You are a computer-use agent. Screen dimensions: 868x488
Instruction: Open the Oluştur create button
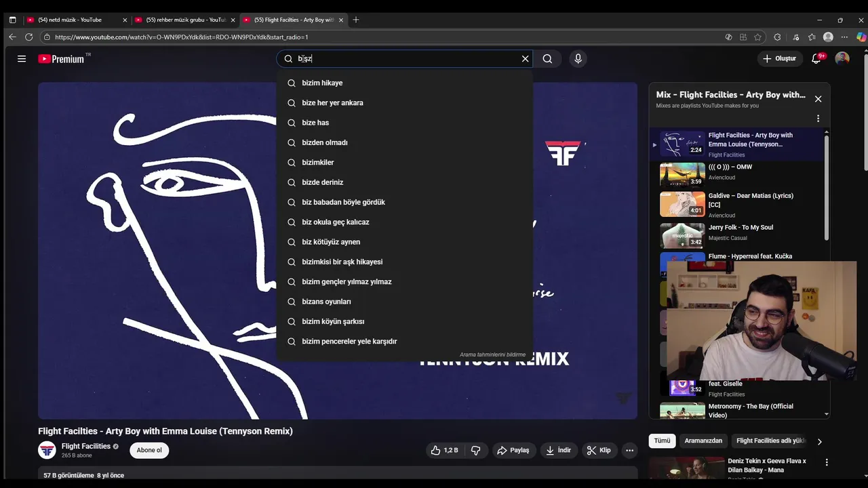779,59
